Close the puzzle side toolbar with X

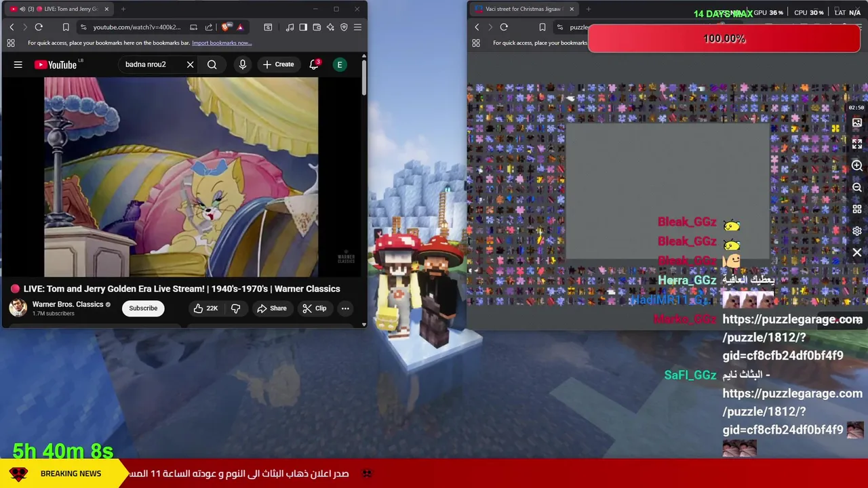click(x=857, y=253)
